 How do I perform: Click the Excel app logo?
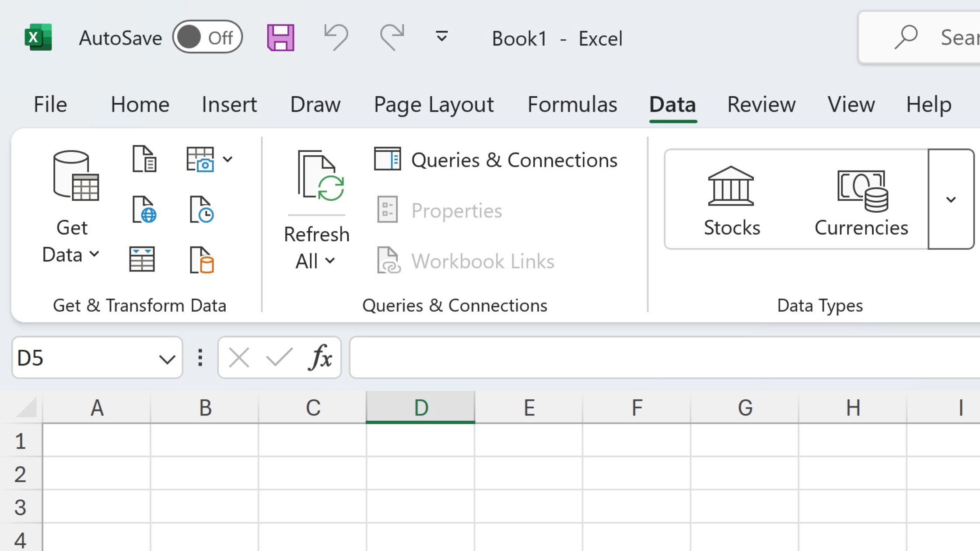point(38,37)
